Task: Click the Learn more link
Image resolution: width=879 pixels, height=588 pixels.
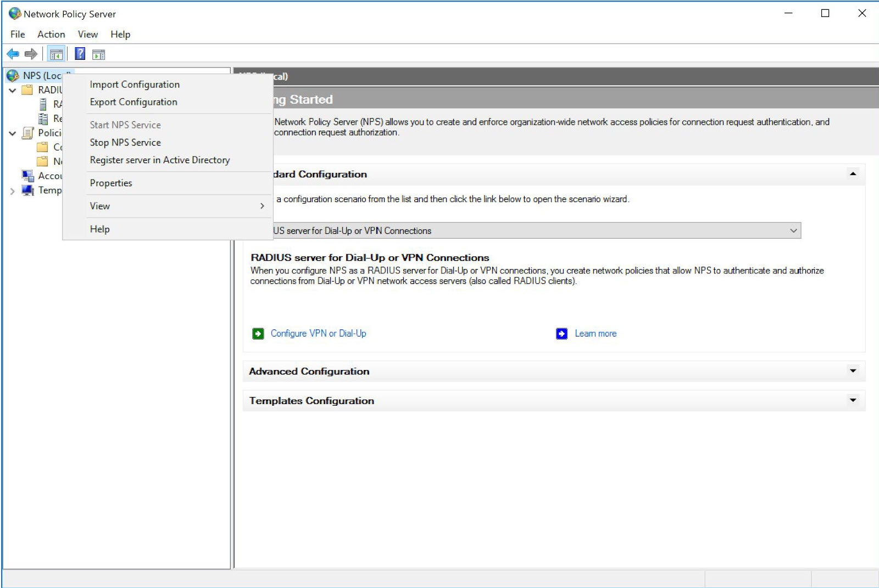Action: [x=596, y=333]
